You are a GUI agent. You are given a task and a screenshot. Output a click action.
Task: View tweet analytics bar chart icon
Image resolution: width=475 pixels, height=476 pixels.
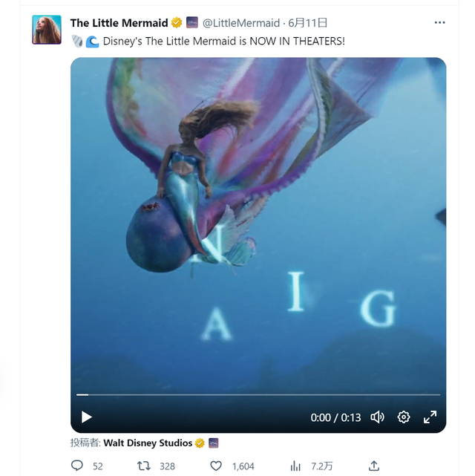(x=295, y=466)
